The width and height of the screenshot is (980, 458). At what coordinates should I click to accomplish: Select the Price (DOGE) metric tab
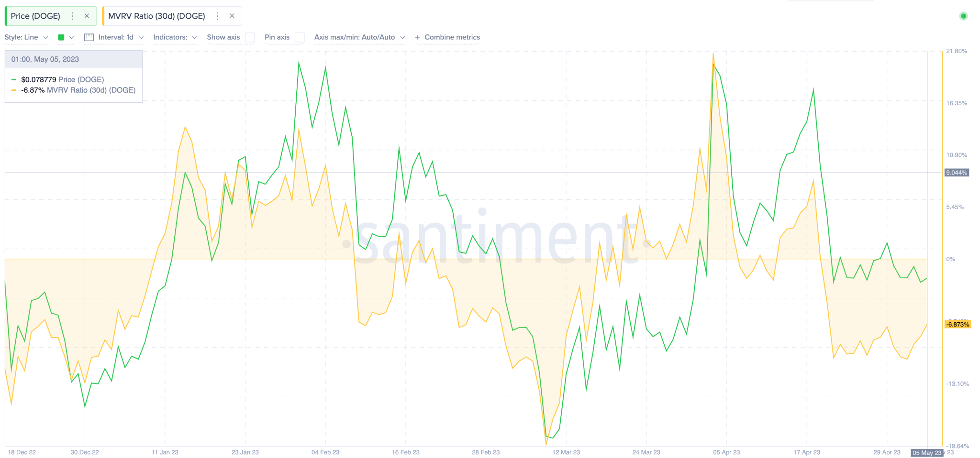pyautogui.click(x=36, y=16)
